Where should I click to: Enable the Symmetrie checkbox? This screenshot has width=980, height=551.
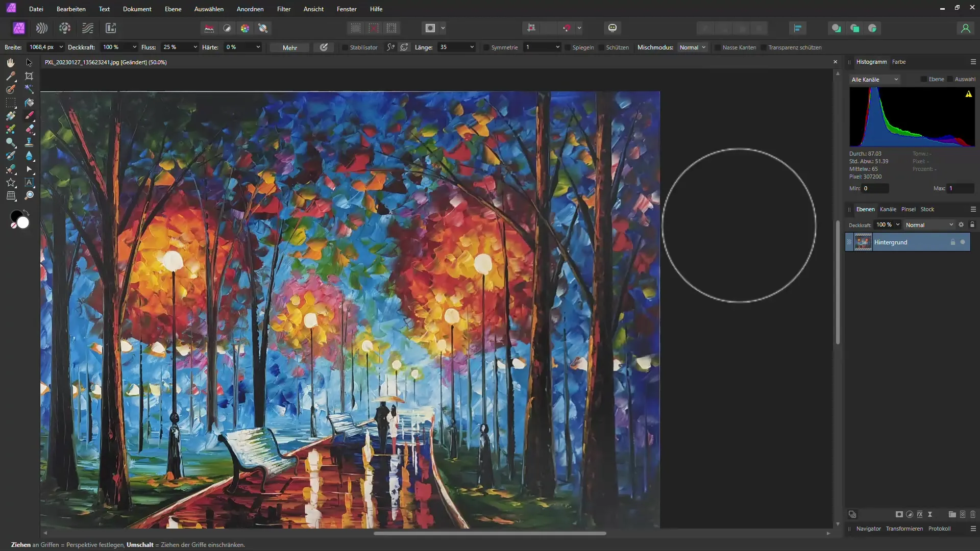point(486,47)
